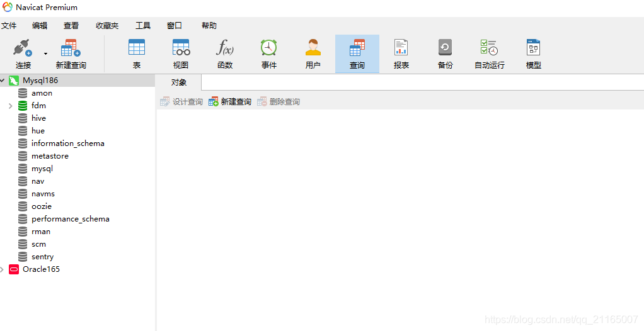Click the metastore database cylinder icon
This screenshot has height=331, width=644.
23,156
